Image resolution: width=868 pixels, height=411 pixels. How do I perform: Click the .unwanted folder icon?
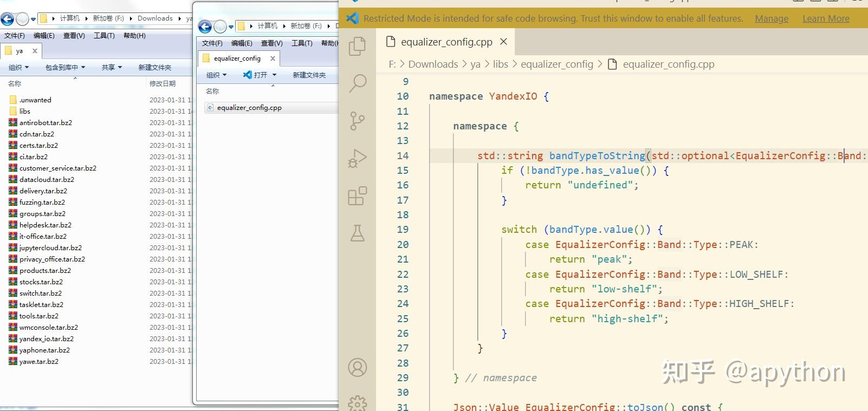click(x=13, y=100)
